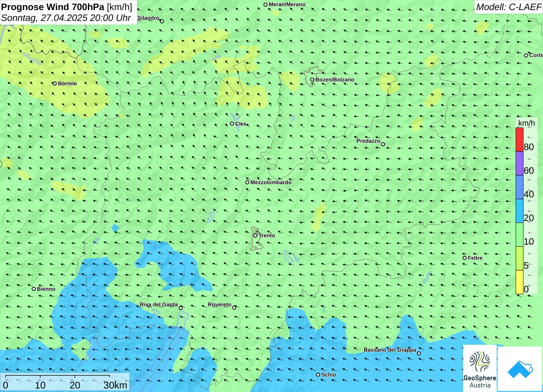The height and width of the screenshot is (392, 543).
Task: Click the legend value '80'
Action: 529,147
